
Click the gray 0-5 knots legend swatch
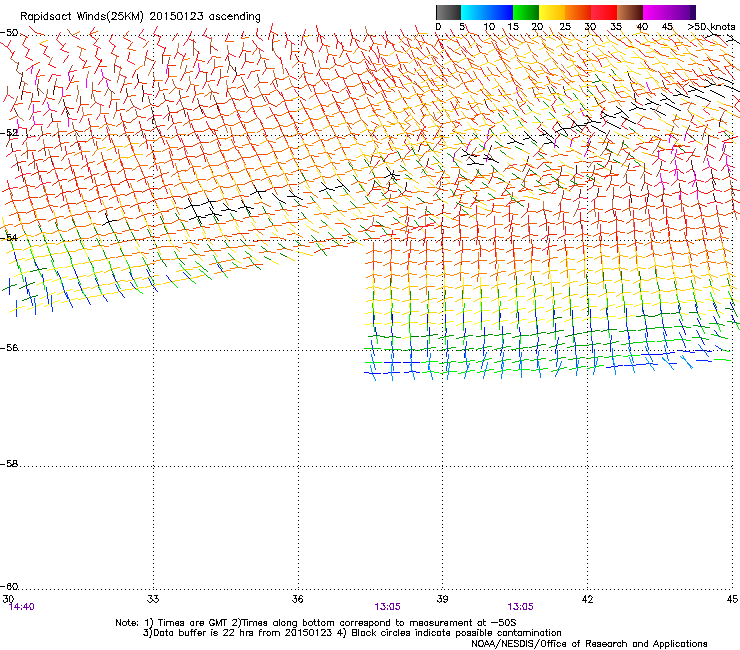coord(448,12)
